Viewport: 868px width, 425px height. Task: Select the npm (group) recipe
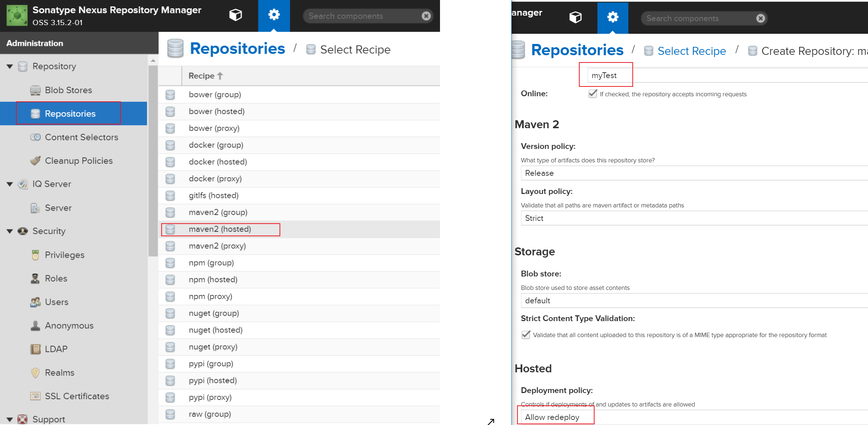click(299, 263)
